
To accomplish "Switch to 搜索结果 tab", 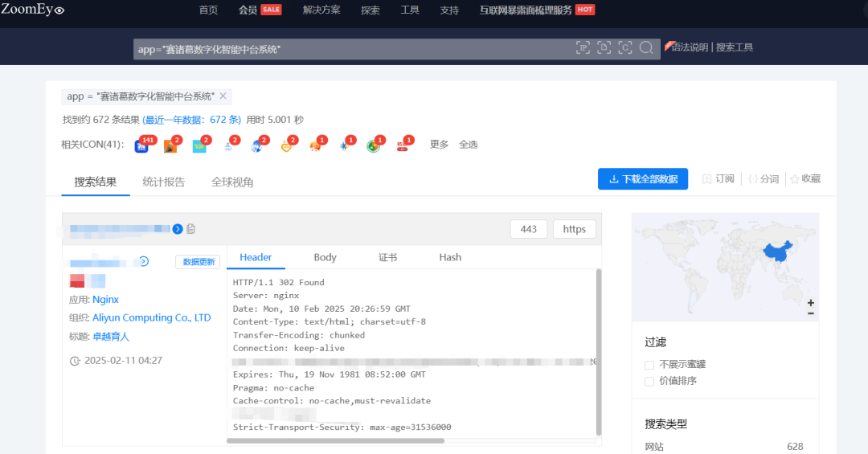I will [95, 182].
